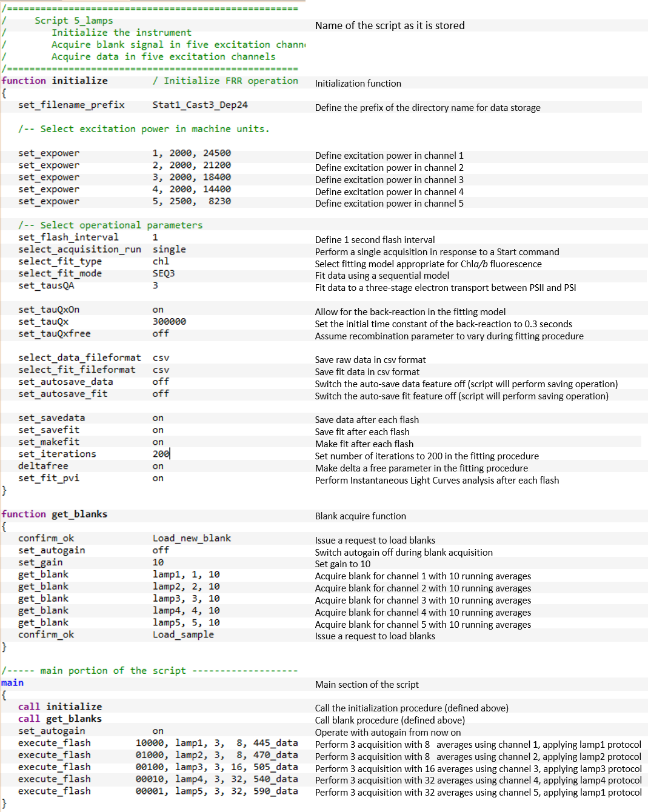Click the confirm_ok argument Load_new_blank
The height and width of the screenshot is (812, 648).
(x=192, y=538)
